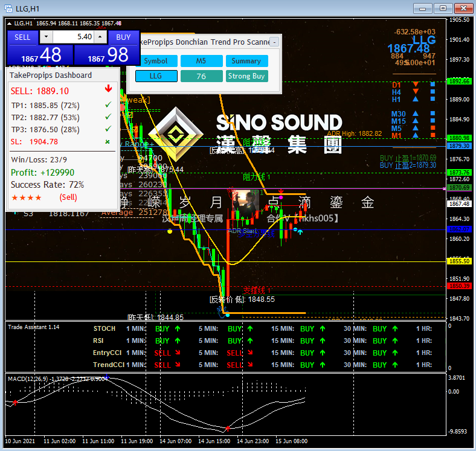Image resolution: width=476 pixels, height=451 pixels.
Task: Click the SELL one-click trading button
Action: coord(23,37)
